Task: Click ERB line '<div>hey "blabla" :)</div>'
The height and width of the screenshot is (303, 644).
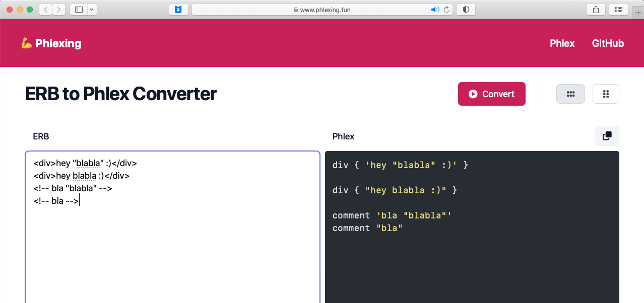Action: coord(85,163)
